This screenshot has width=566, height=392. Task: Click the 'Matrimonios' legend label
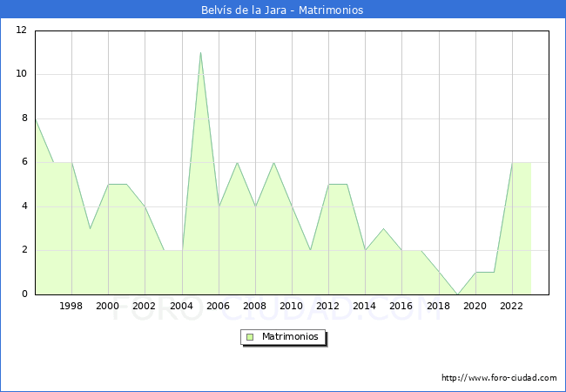[290, 336]
